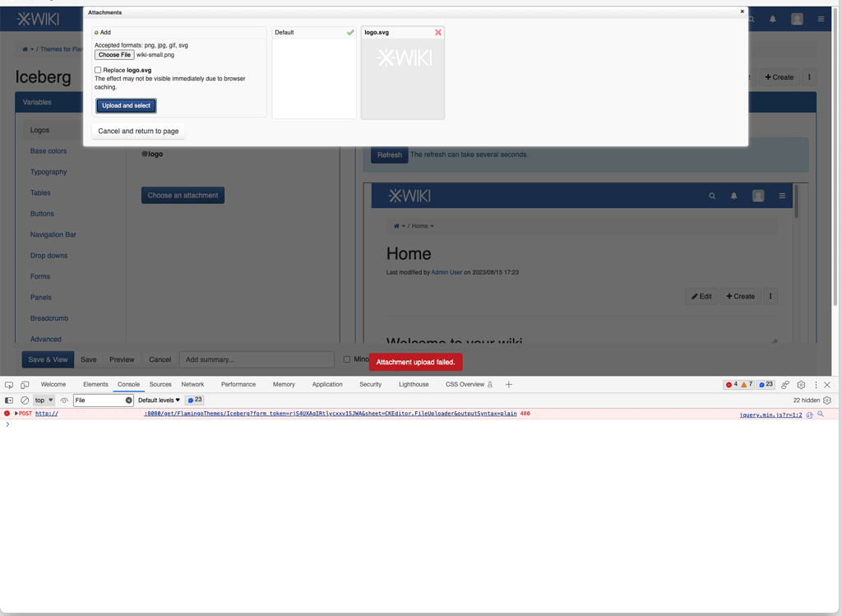The height and width of the screenshot is (616, 842).
Task: Clear the console with the clear icon
Action: pos(23,400)
